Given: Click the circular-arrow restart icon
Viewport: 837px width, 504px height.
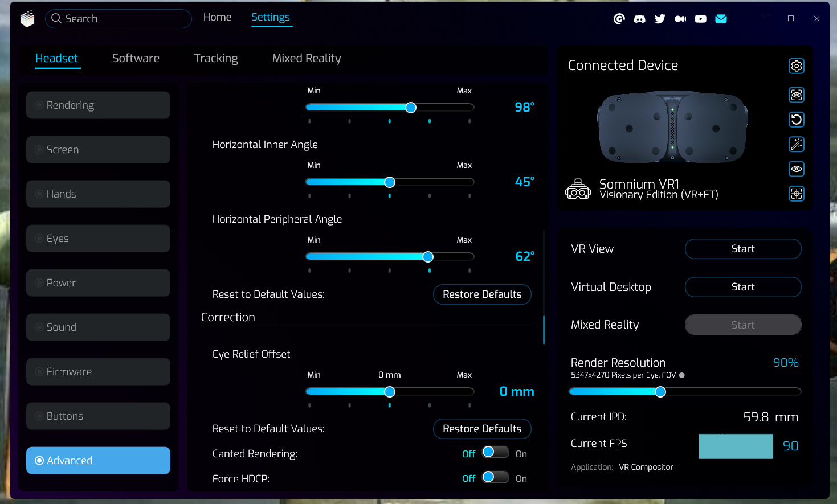Looking at the screenshot, I should [797, 120].
